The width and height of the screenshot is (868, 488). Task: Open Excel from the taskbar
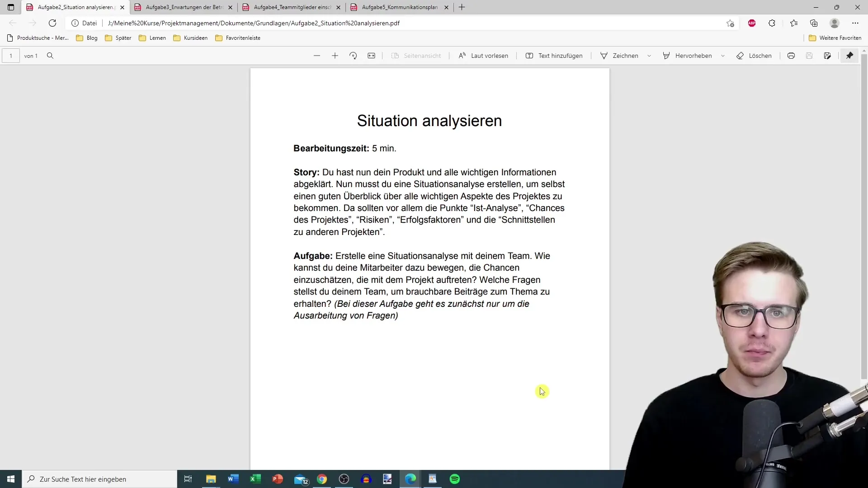tap(255, 479)
